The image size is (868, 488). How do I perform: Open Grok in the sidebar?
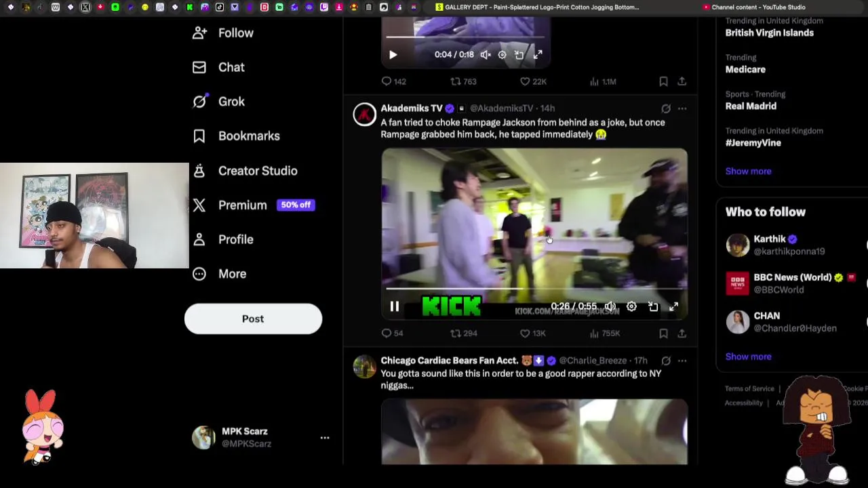coord(218,102)
